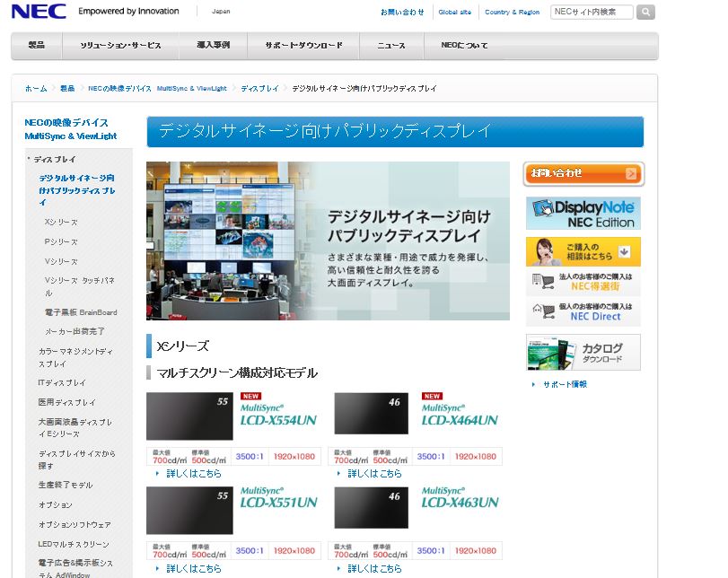Click the カタログ ダウンロード button
This screenshot has height=578, width=728.
pyautogui.click(x=583, y=353)
